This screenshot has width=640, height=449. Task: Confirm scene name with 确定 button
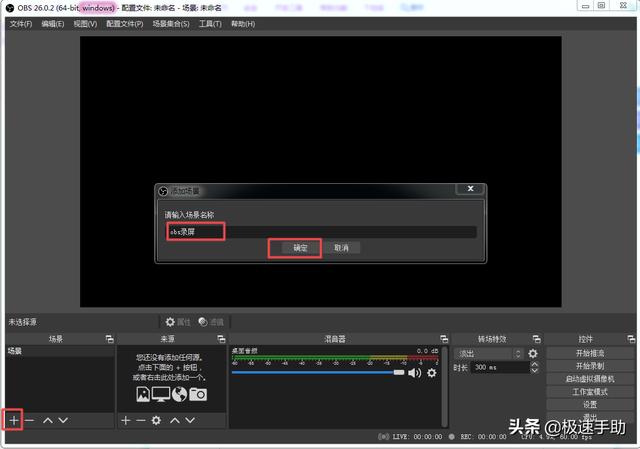pyautogui.click(x=300, y=248)
